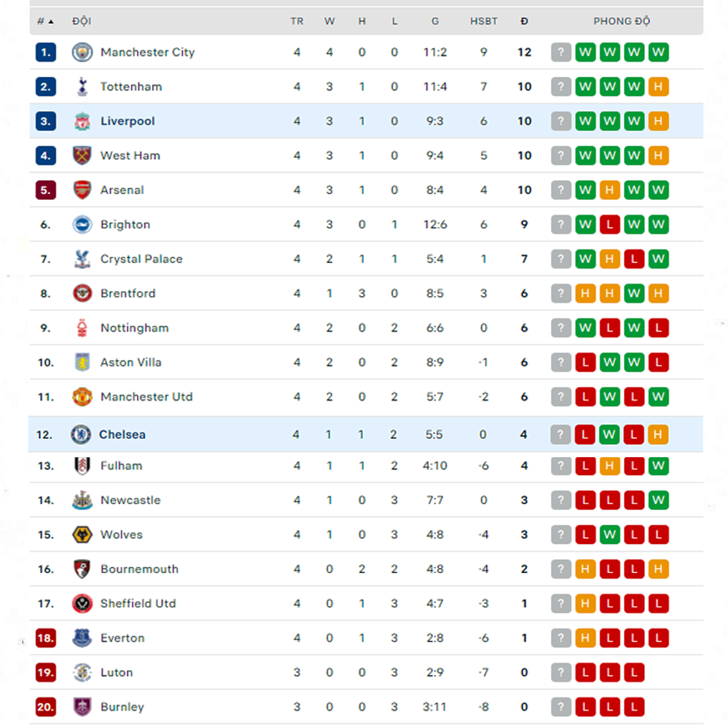Viewport: 728px width, 728px height.
Task: Click the Luton row position badge 19
Action: [46, 672]
